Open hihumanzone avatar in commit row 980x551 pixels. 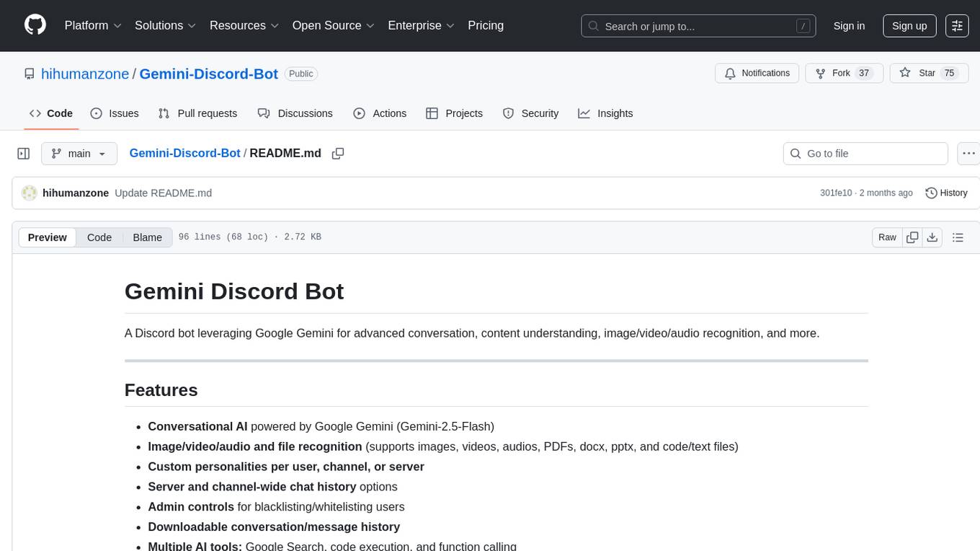click(x=30, y=193)
